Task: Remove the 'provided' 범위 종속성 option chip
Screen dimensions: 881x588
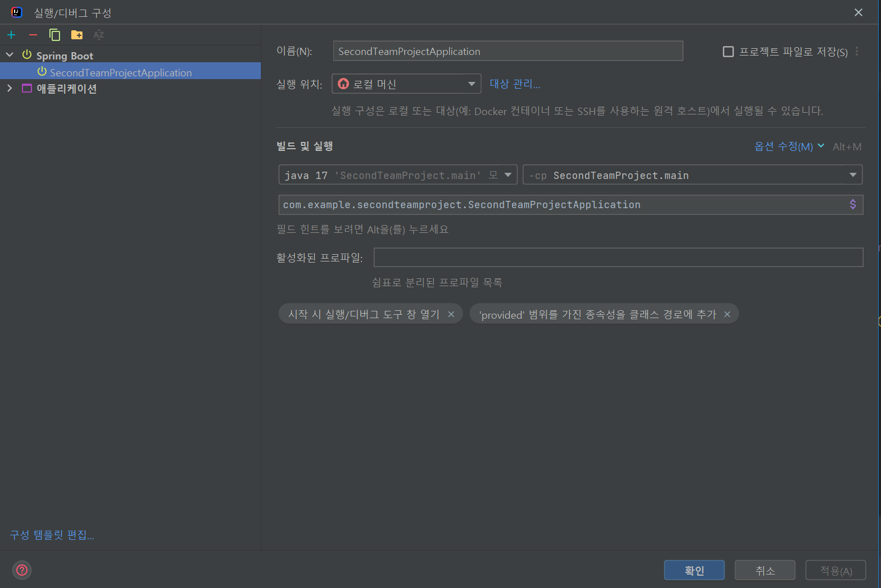Action: pyautogui.click(x=727, y=314)
